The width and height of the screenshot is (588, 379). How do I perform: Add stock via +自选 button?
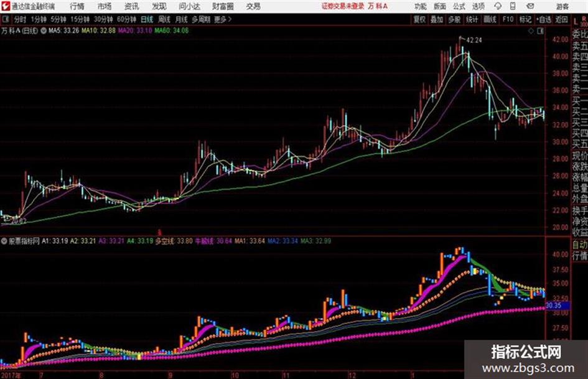[x=544, y=19]
